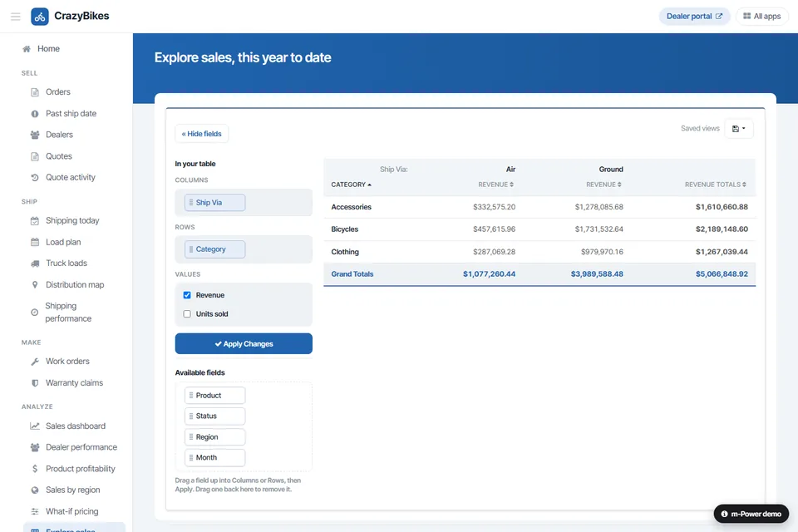Click the Sales dashboard chart icon

pos(35,426)
